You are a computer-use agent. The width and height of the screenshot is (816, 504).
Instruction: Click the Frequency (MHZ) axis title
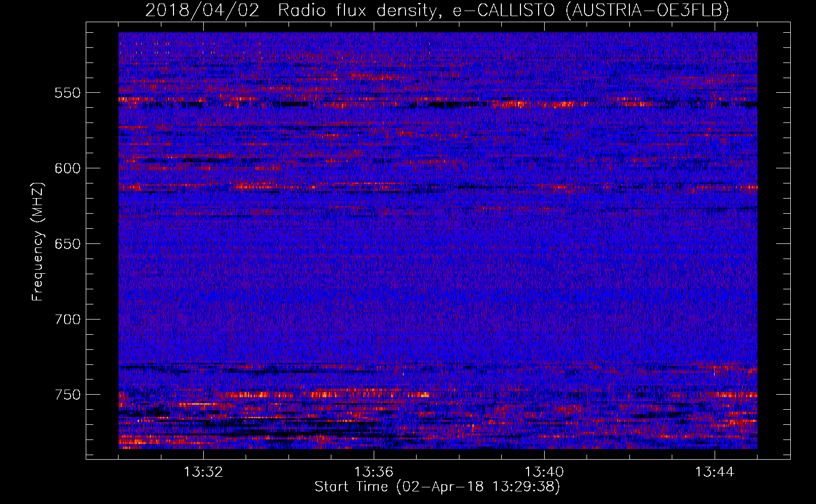pyautogui.click(x=38, y=241)
